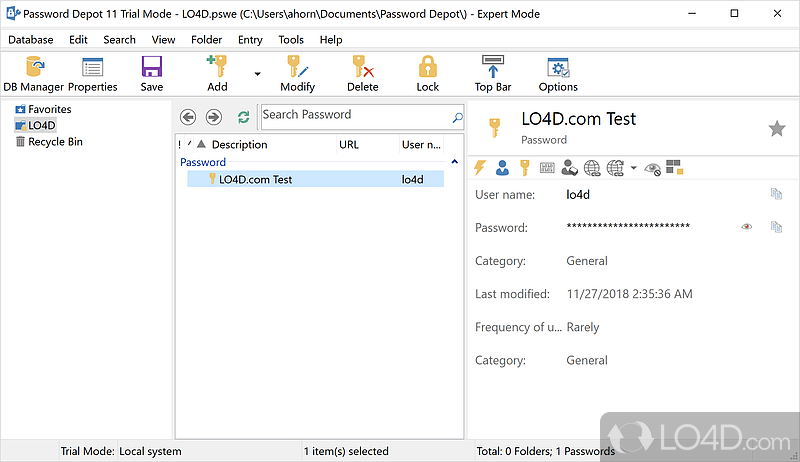Sort by the User name column
Viewport: 800px width, 462px height.
click(421, 145)
